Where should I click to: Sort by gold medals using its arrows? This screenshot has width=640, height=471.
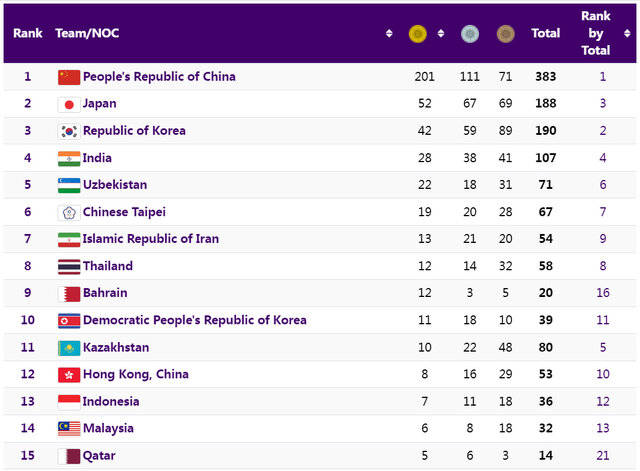tap(440, 34)
